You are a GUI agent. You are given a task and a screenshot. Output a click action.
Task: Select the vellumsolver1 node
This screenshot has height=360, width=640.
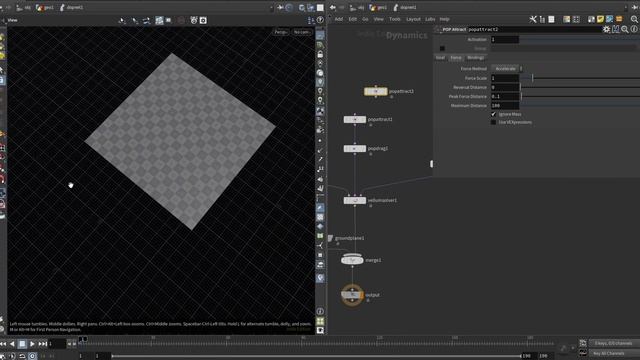pos(355,200)
